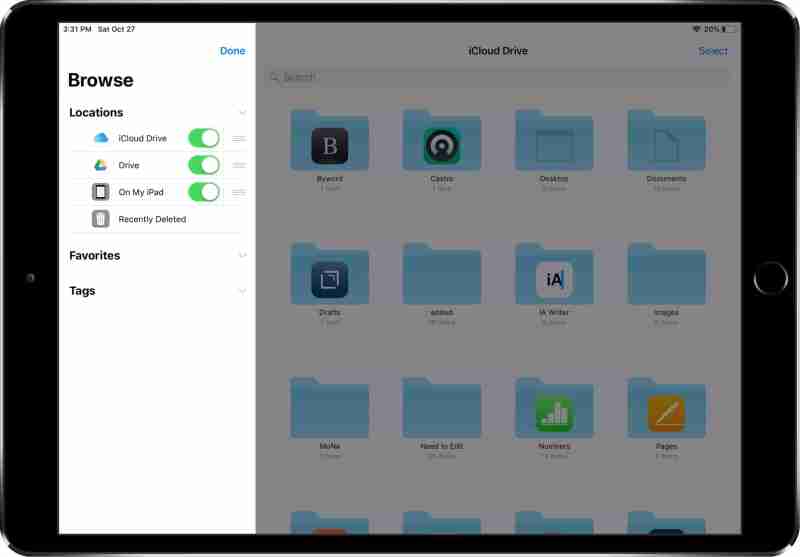This screenshot has width=800, height=557.
Task: Open the Images folder
Action: (x=666, y=274)
